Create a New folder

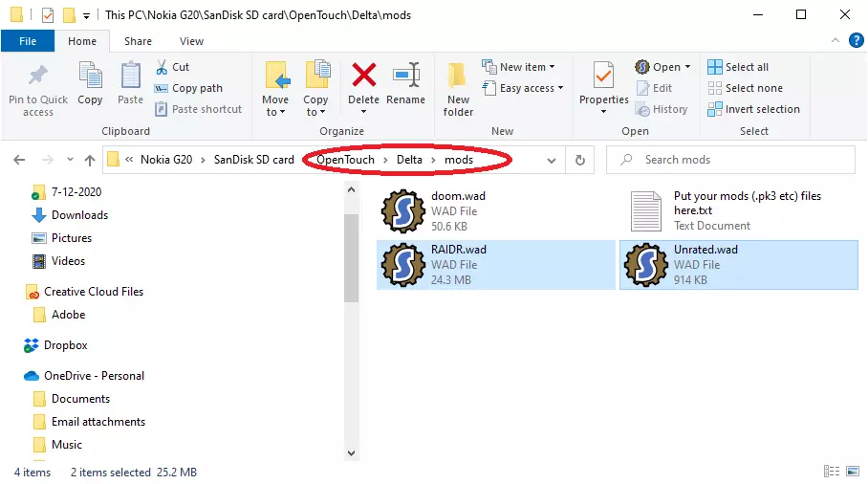tap(458, 89)
